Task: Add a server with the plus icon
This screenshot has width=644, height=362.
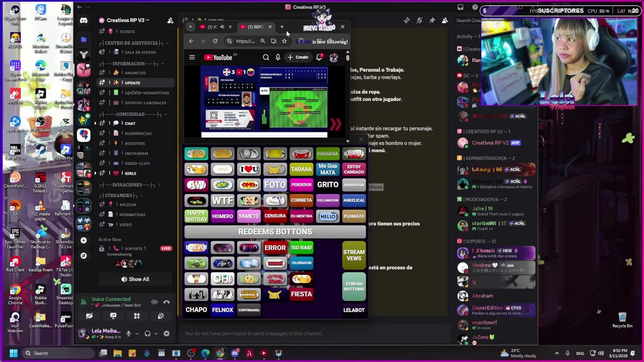Action: [x=84, y=240]
